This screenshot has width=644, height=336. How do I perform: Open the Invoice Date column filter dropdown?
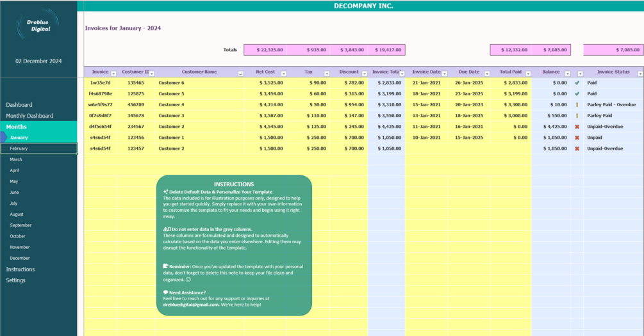coord(445,74)
